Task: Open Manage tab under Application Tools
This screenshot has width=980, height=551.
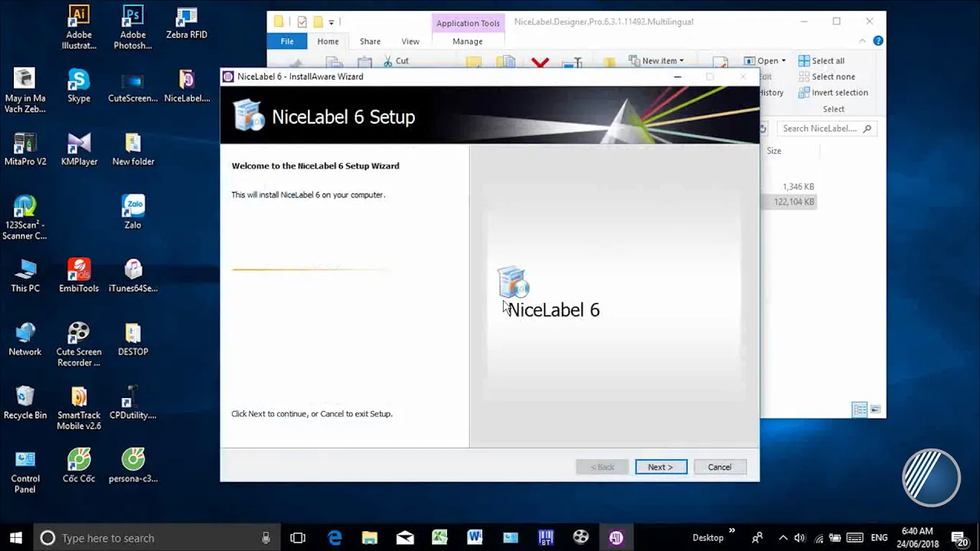Action: (x=467, y=41)
